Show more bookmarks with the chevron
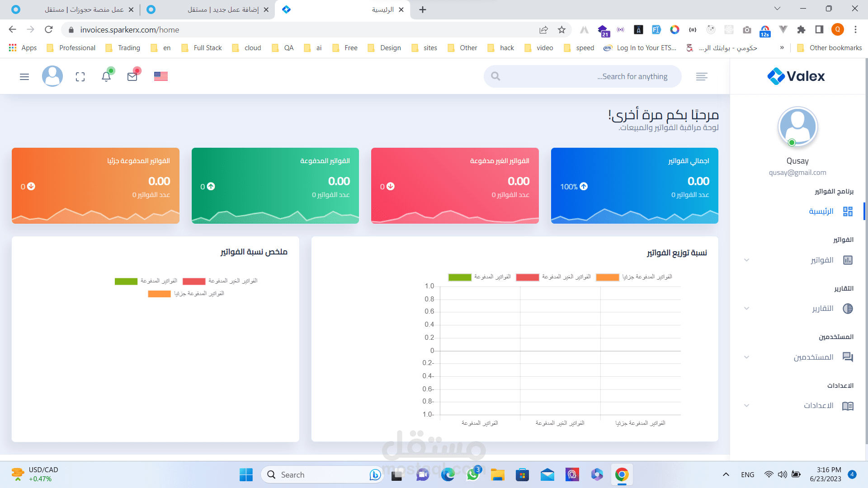This screenshot has height=488, width=868. [782, 48]
